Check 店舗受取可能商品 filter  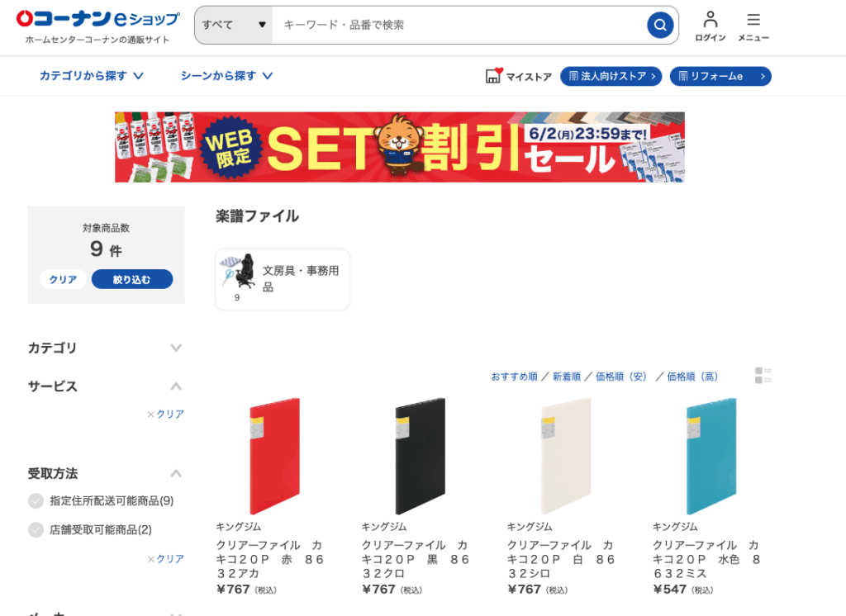pos(36,529)
